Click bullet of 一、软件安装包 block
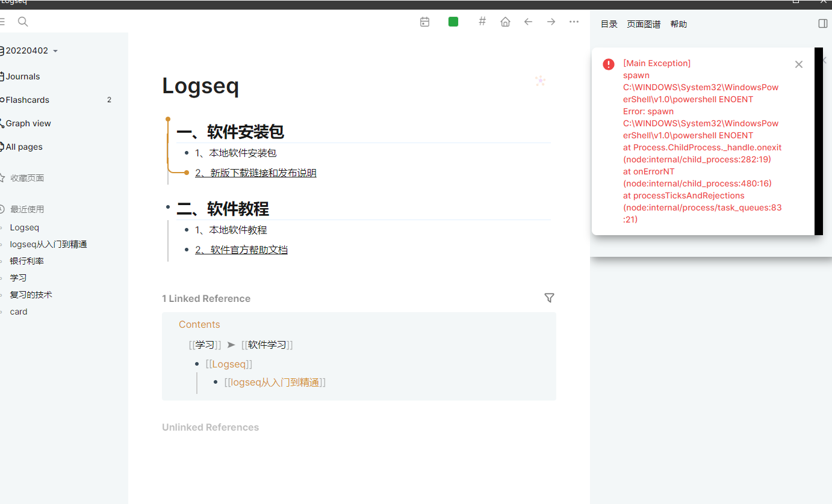The height and width of the screenshot is (504, 832). tap(168, 119)
